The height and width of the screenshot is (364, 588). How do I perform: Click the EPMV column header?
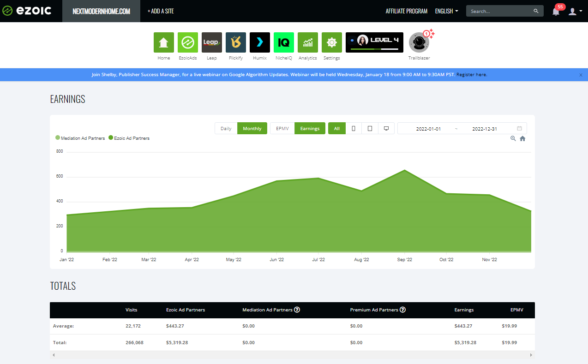pos(517,310)
